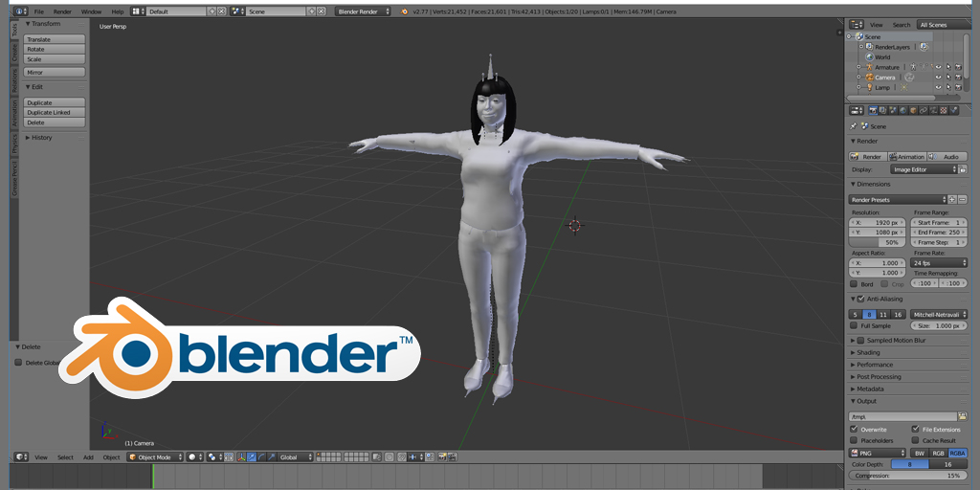Viewport: 980px width, 490px height.
Task: Open the Render Layers properties tab icon
Action: (883, 111)
